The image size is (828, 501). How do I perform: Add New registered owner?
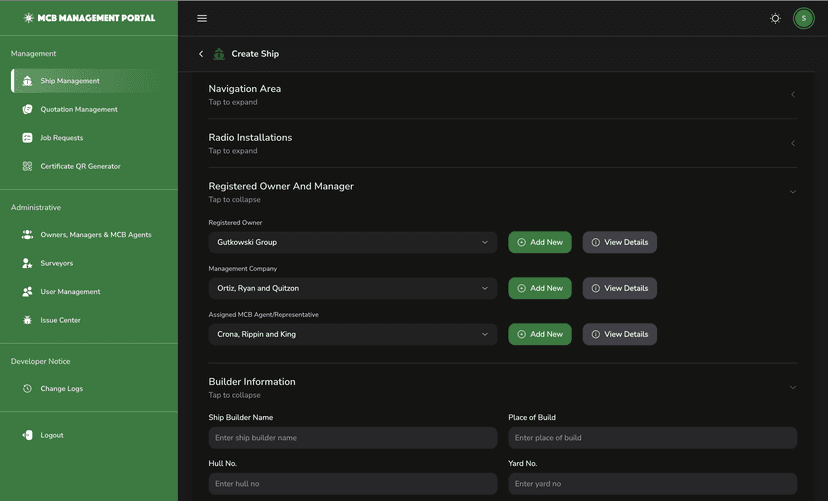click(540, 242)
